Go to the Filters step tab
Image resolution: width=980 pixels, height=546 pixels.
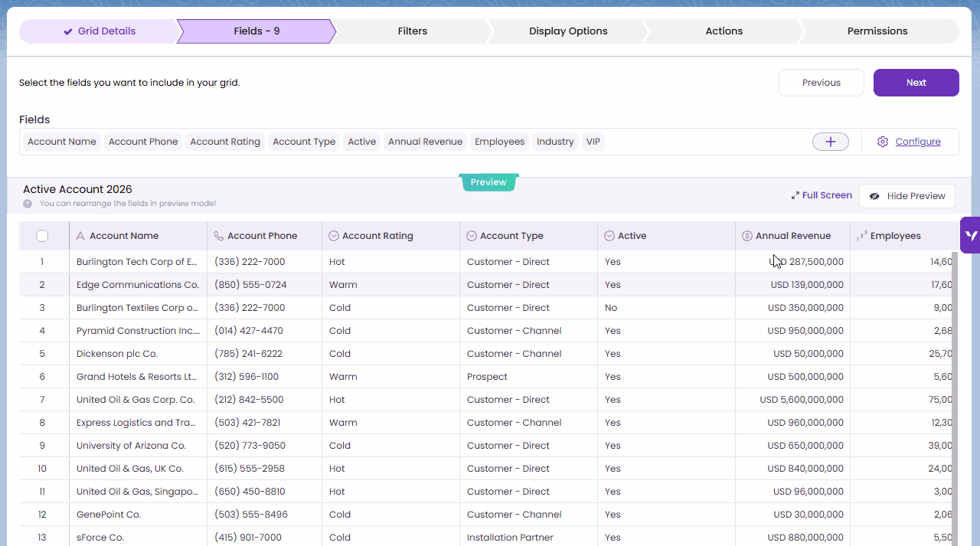tap(412, 31)
